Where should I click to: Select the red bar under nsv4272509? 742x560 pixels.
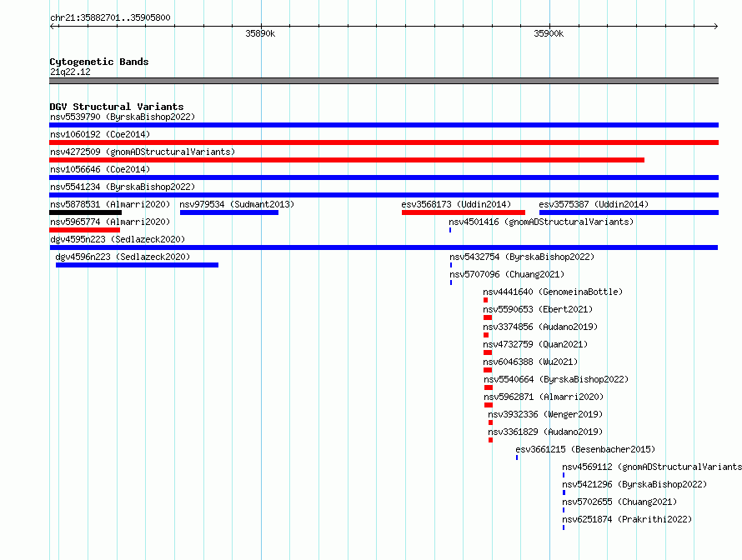[347, 160]
